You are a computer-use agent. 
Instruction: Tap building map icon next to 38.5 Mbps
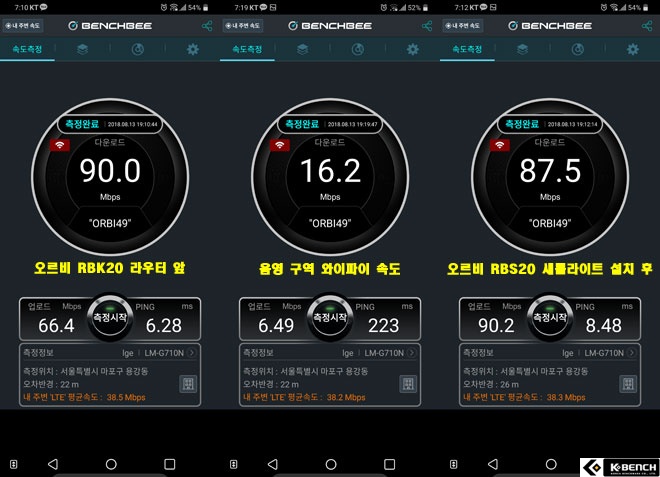pos(188,384)
